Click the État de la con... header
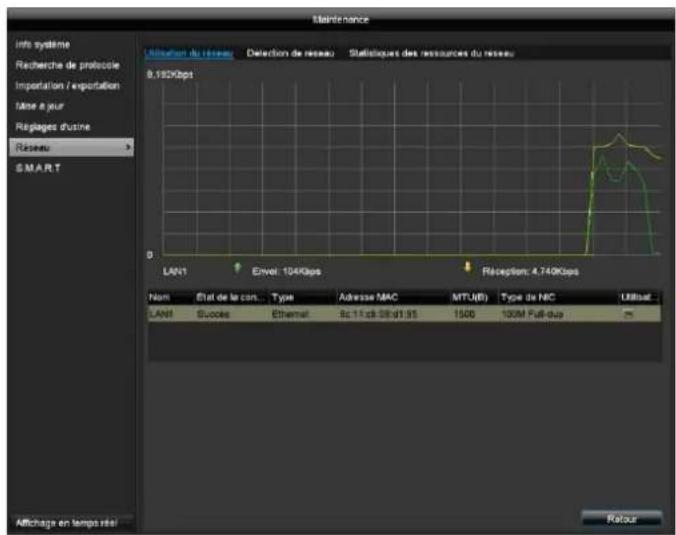676x535 pixels. [230, 297]
